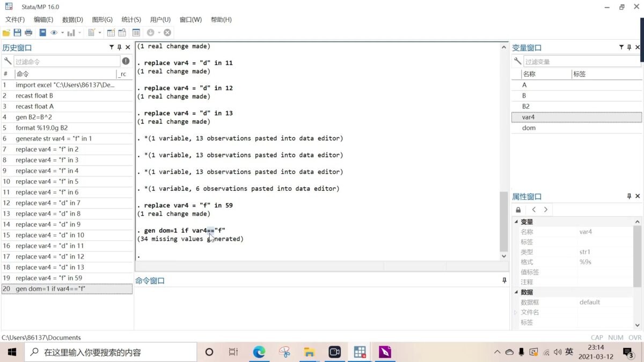The width and height of the screenshot is (644, 362).
Task: Open the Viewer icon dropdown arrow
Action: pyautogui.click(x=62, y=33)
